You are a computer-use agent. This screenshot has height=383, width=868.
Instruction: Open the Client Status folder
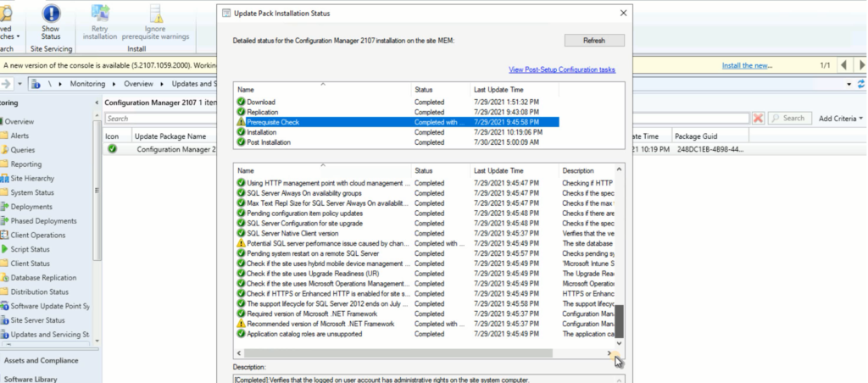tap(30, 264)
